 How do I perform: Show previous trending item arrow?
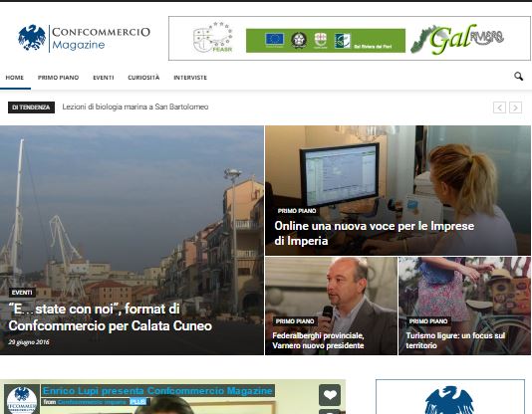point(499,107)
